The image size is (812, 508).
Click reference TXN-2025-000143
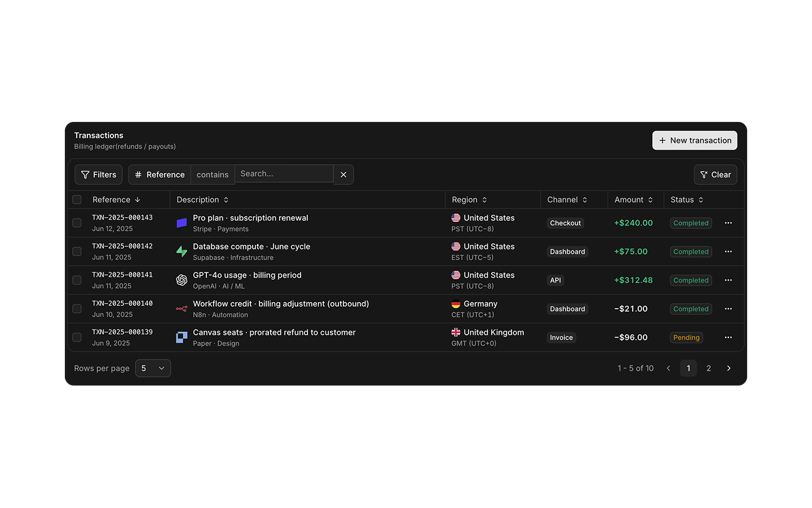pyautogui.click(x=122, y=217)
